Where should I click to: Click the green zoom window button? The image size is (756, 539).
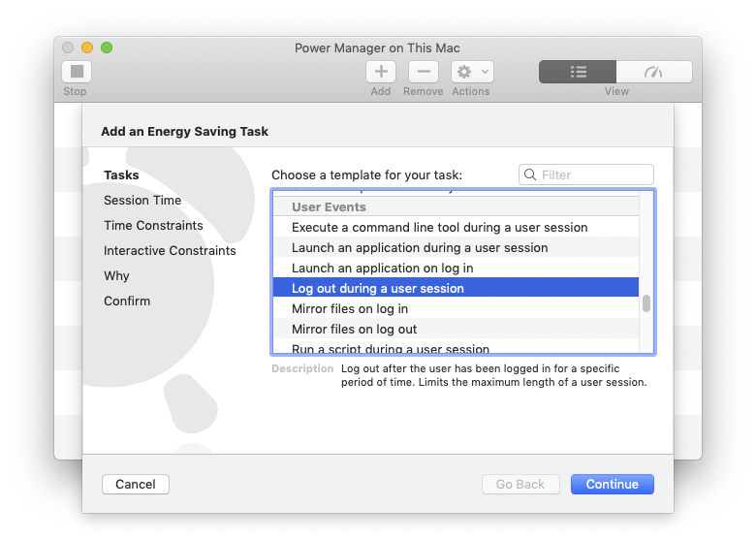pos(107,48)
